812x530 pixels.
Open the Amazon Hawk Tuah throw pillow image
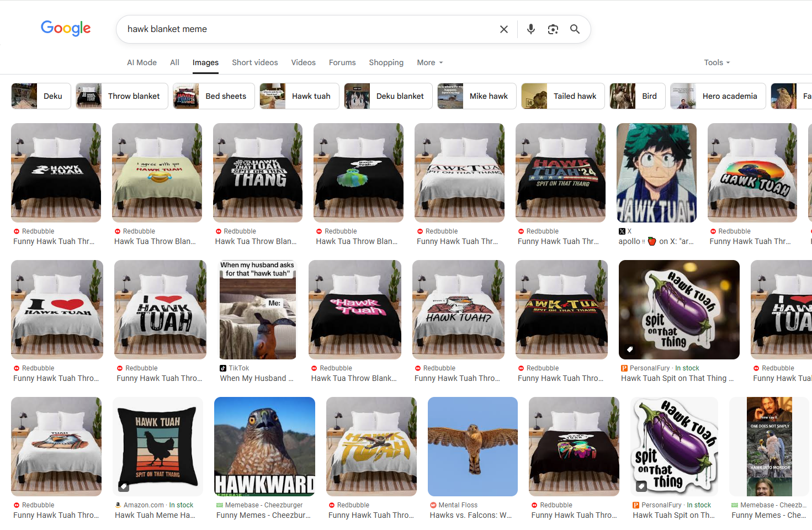[x=158, y=447]
